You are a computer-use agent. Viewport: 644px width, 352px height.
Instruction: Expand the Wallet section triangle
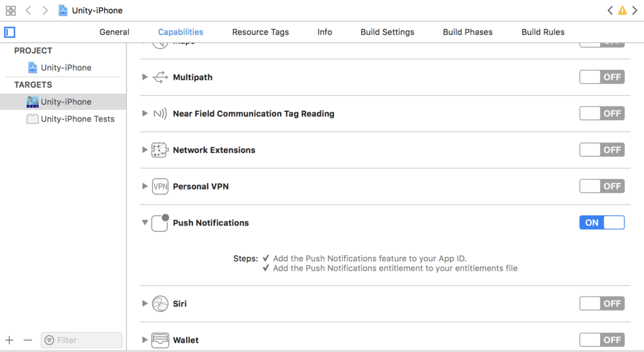(x=145, y=340)
